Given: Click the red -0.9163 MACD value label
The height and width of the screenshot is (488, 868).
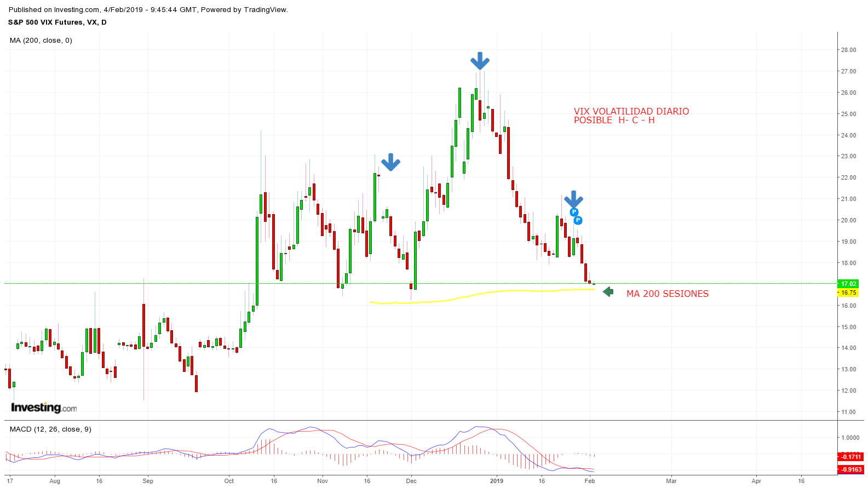Looking at the screenshot, I should tap(851, 469).
